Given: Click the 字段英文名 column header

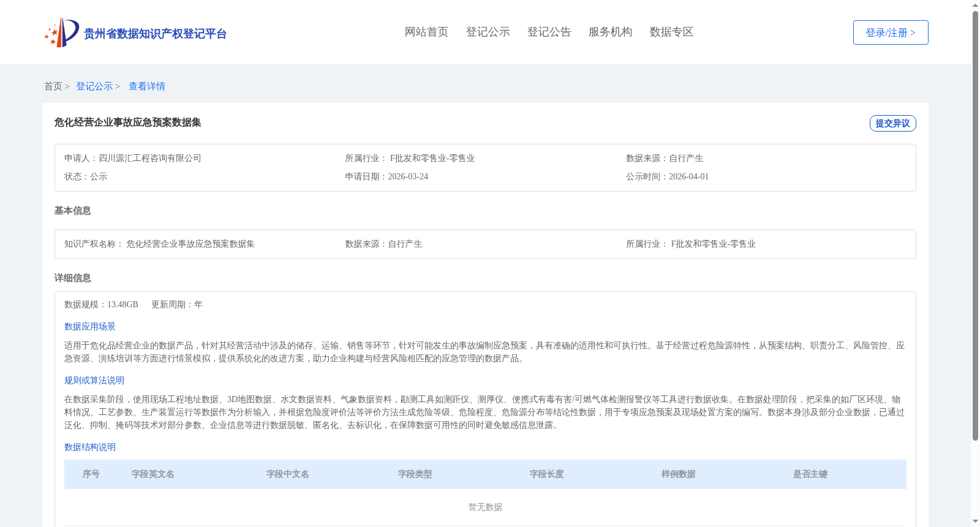Looking at the screenshot, I should coord(153,474).
